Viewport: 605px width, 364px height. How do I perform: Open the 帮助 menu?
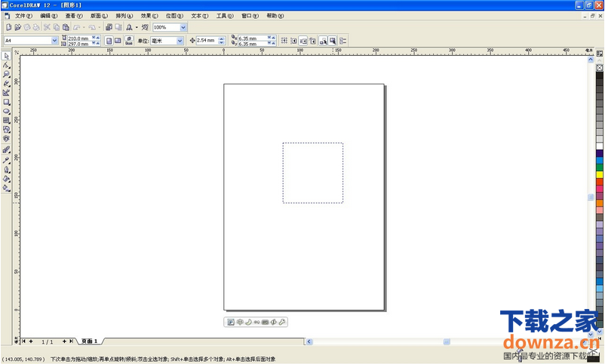[275, 16]
